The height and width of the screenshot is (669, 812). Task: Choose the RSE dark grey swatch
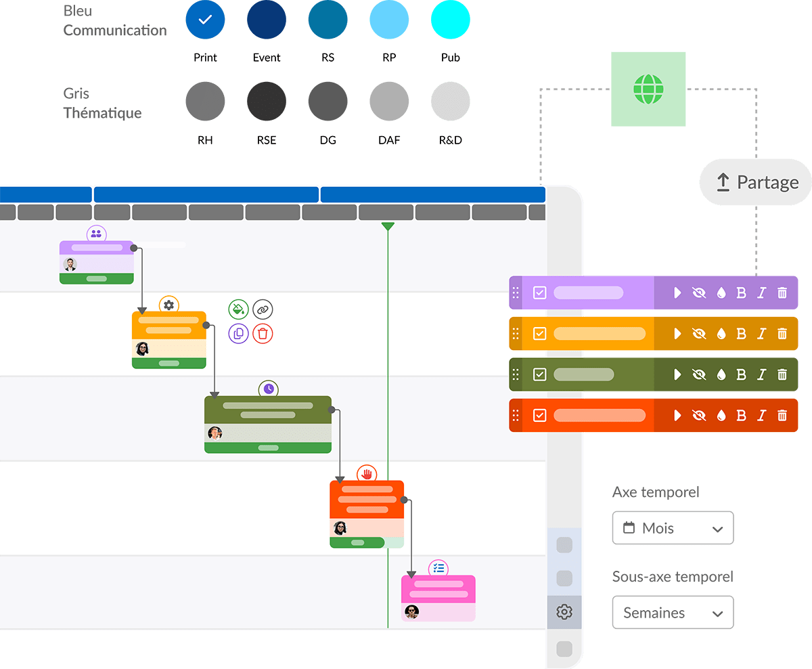(x=267, y=102)
